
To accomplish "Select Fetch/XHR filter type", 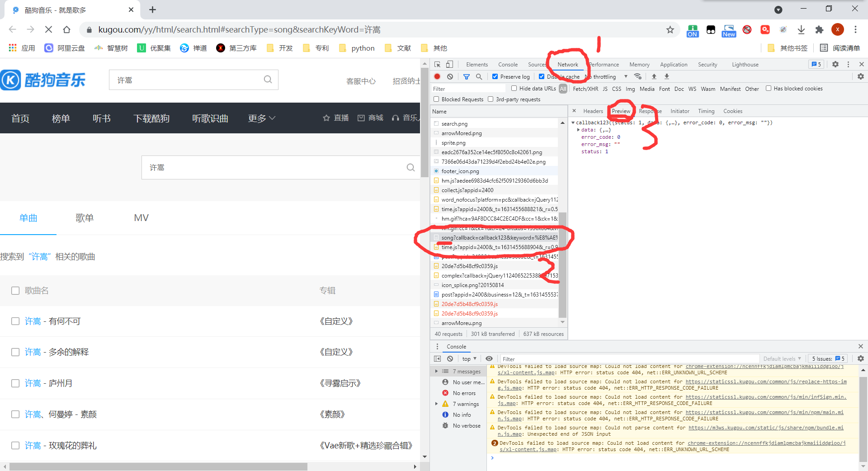I will pyautogui.click(x=585, y=89).
